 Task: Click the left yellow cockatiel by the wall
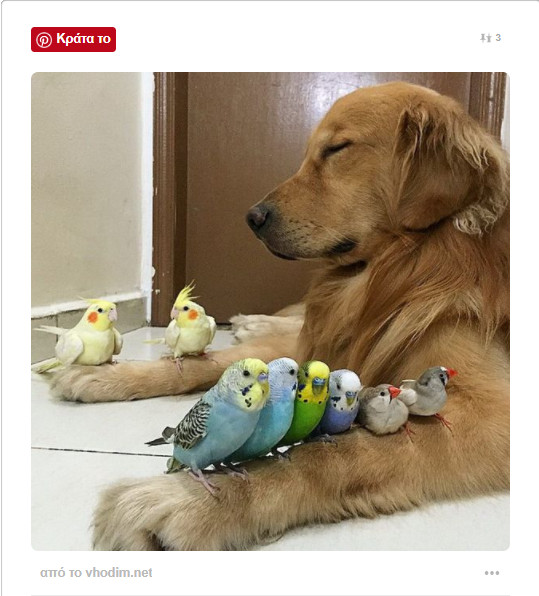(x=86, y=336)
